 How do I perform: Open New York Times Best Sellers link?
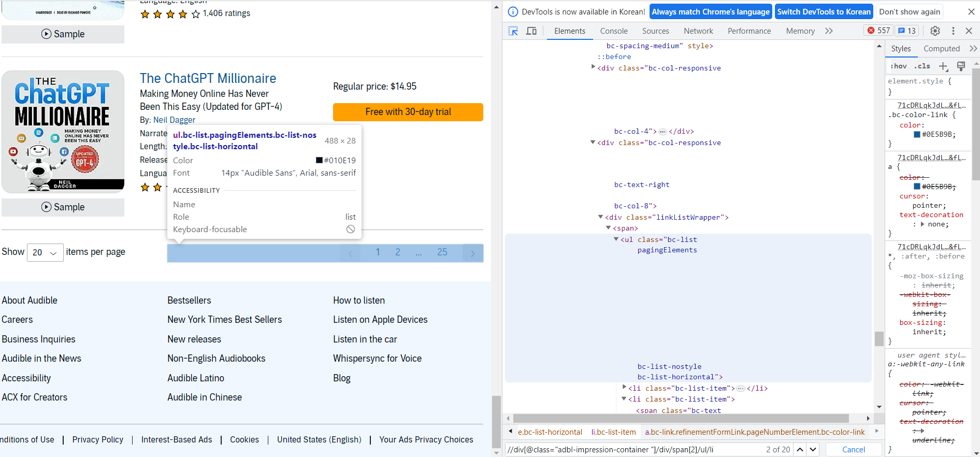tap(225, 320)
